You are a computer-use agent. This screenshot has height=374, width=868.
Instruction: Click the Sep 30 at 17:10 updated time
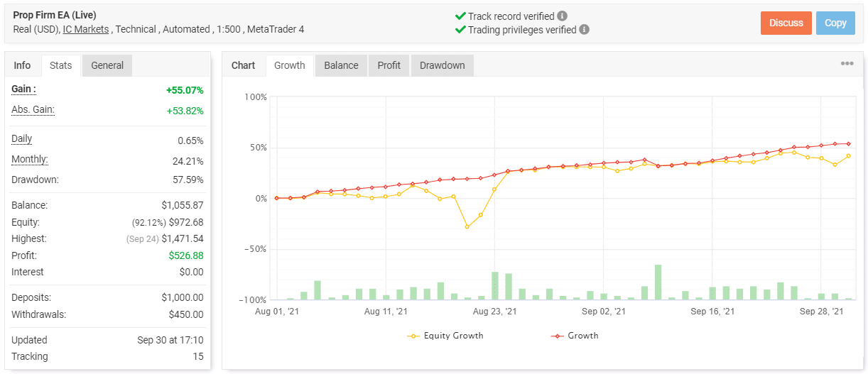click(170, 340)
